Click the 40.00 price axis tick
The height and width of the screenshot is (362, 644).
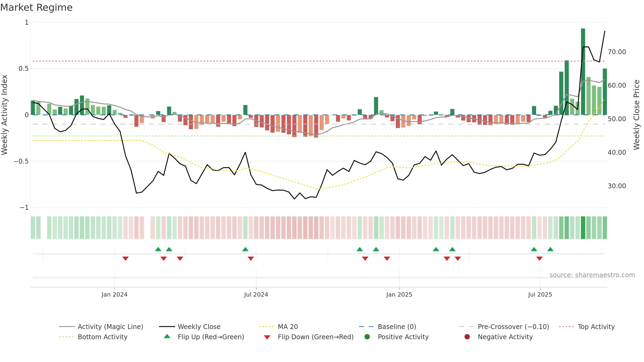(x=617, y=152)
